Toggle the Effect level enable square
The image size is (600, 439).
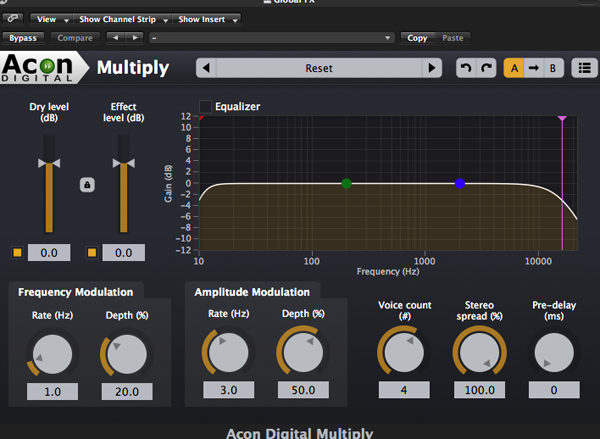(x=92, y=253)
